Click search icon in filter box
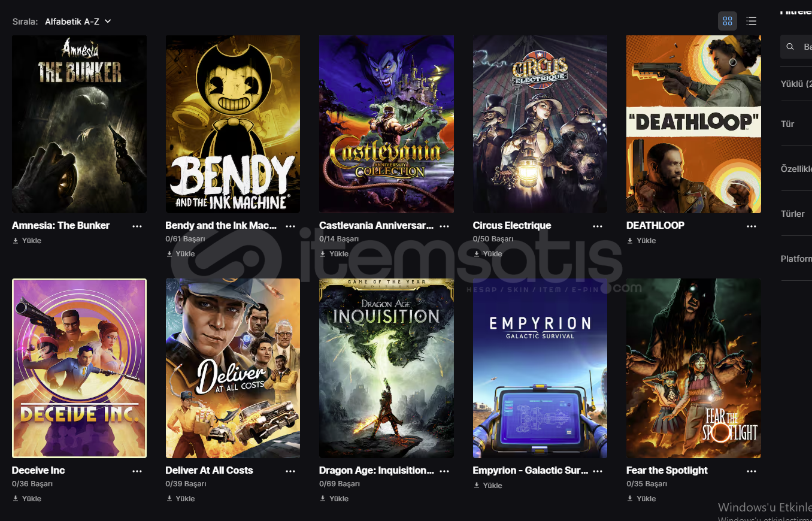 [x=790, y=46]
